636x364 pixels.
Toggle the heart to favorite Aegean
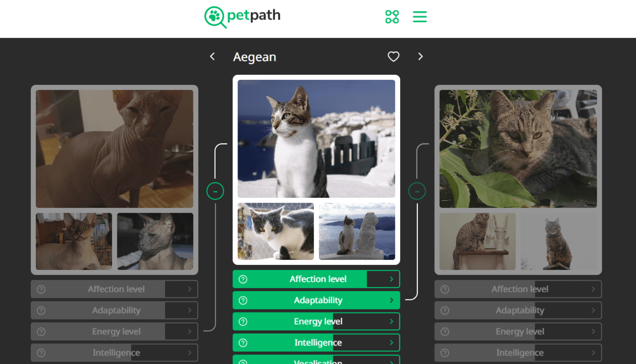coord(393,56)
